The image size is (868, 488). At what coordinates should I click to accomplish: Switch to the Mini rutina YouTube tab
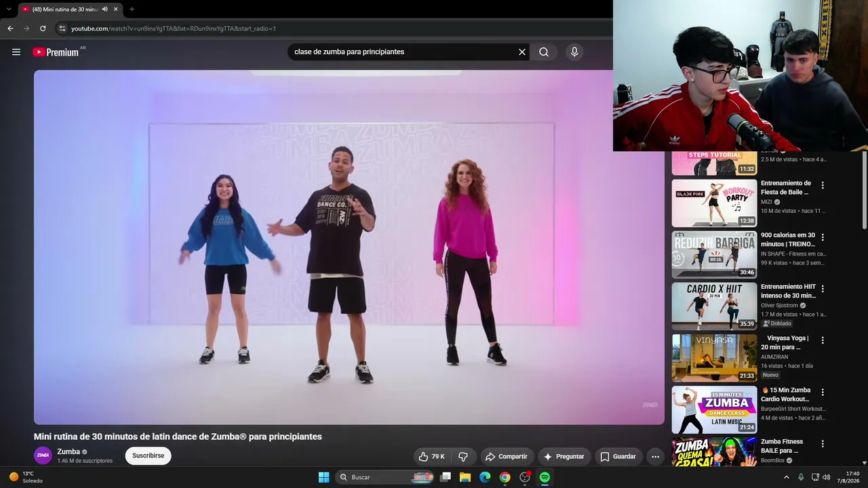(70, 9)
